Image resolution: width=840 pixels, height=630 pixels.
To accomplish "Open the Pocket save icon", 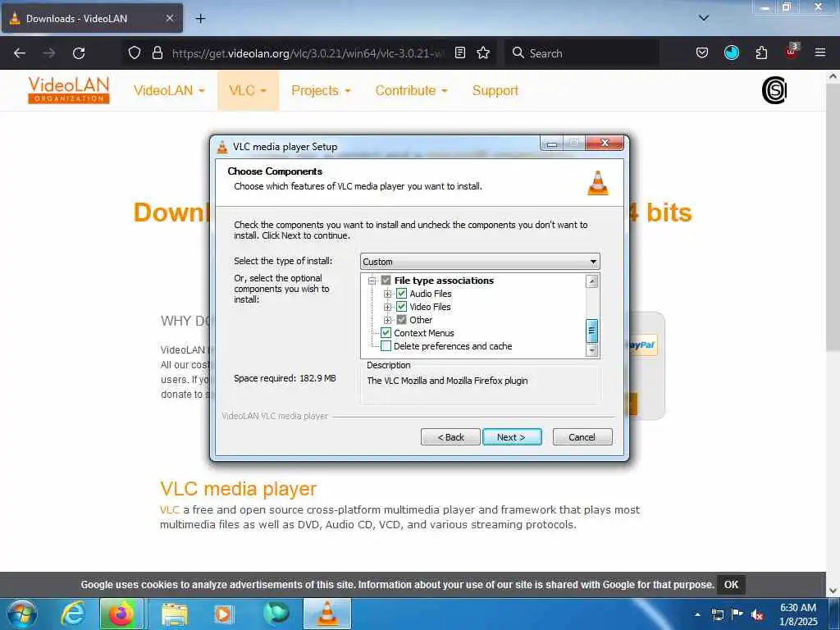I will [x=702, y=52].
